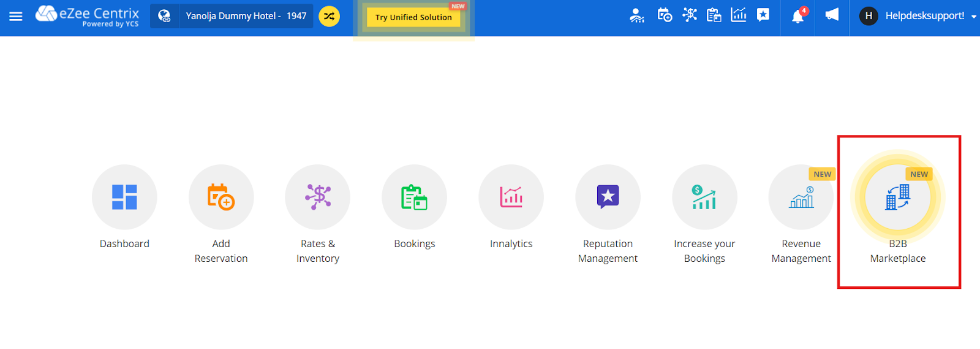Viewport: 980px width, 349px height.
Task: Click top bar Rates & Inventory icon
Action: [690, 15]
